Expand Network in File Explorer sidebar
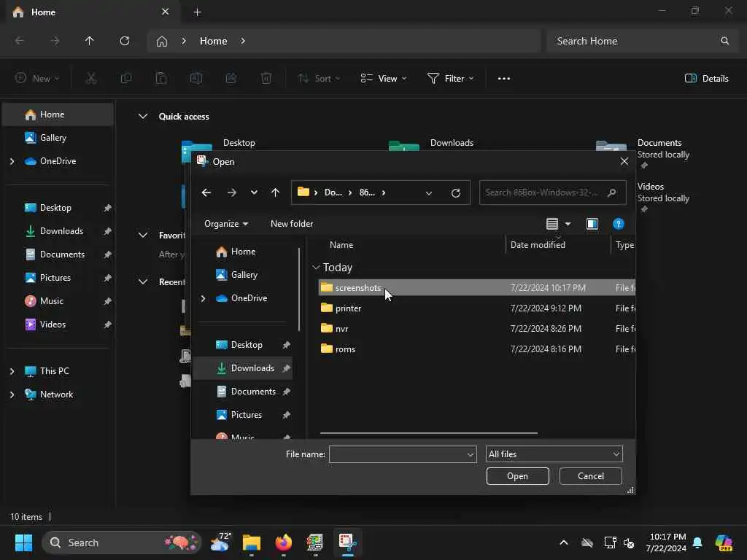The width and height of the screenshot is (747, 560). [x=12, y=394]
